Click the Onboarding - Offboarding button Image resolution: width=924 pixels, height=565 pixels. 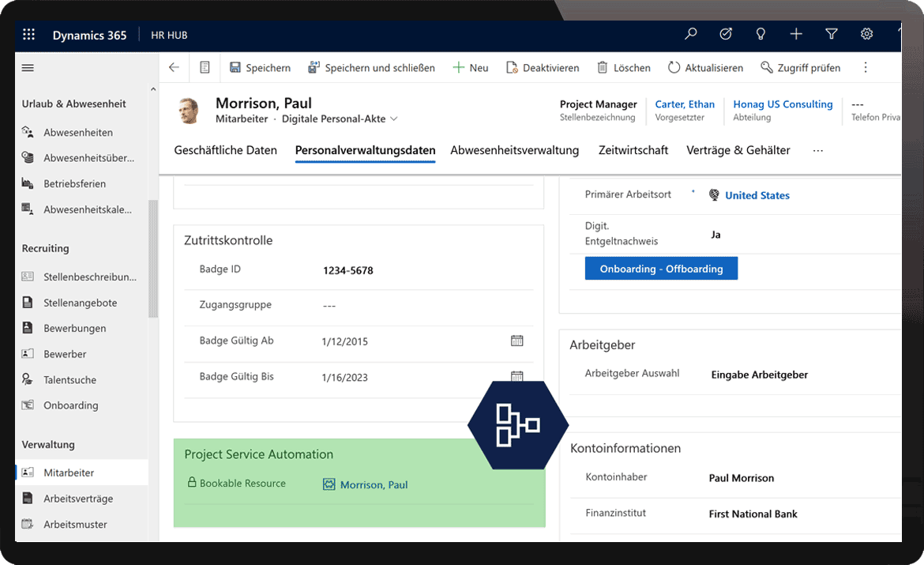tap(661, 269)
